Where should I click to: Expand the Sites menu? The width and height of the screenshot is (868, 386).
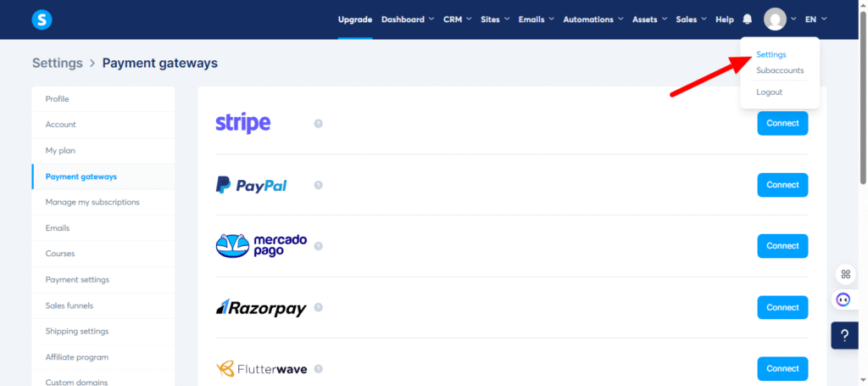(x=495, y=20)
